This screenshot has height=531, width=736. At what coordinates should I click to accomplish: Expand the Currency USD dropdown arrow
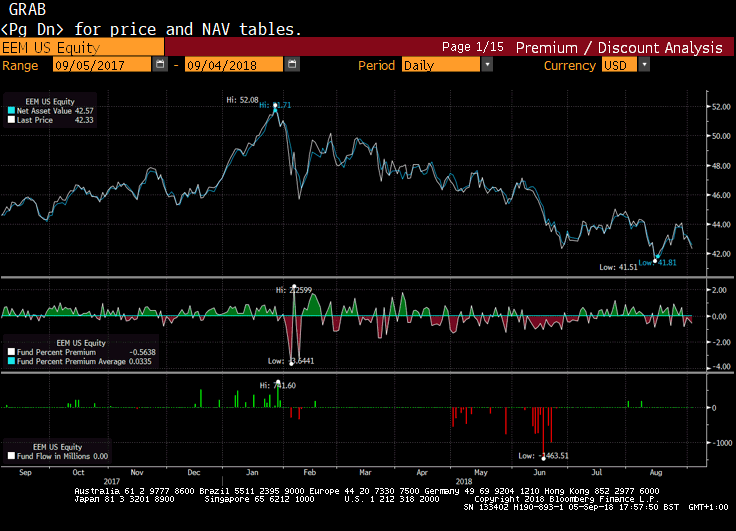[x=644, y=64]
